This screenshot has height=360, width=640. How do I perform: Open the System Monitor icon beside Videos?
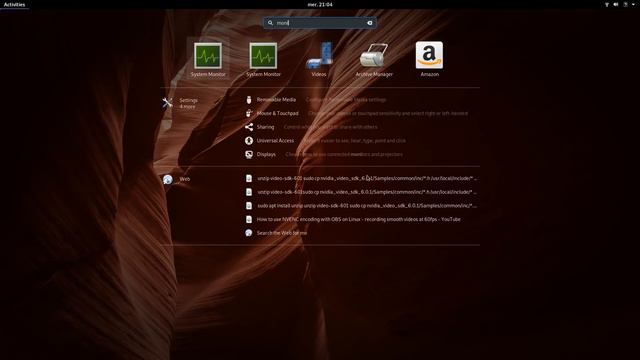[263, 58]
